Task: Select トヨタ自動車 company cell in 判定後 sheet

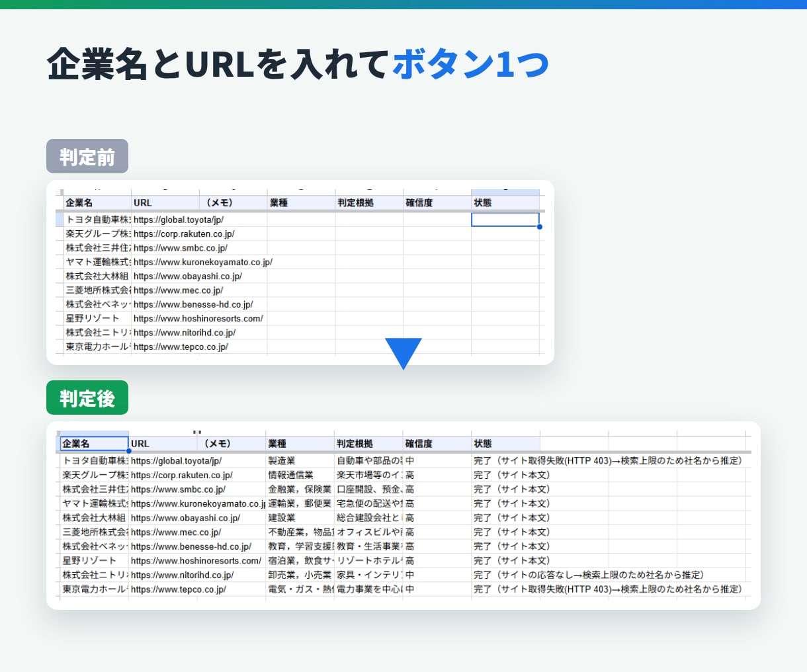Action: (x=95, y=460)
